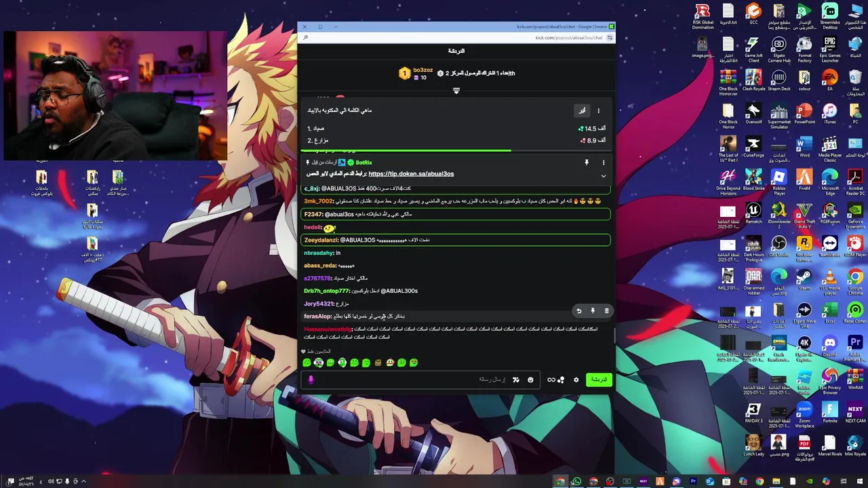The height and width of the screenshot is (488, 868).
Task: Click Drb7h_ontop777 username in chat
Action: 326,291
